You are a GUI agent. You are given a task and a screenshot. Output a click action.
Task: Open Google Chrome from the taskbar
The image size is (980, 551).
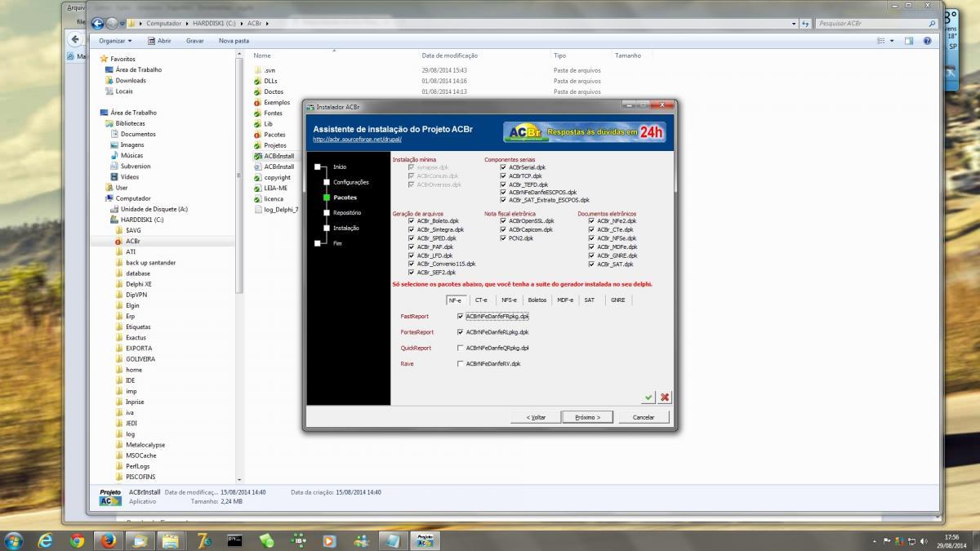pos(77,540)
